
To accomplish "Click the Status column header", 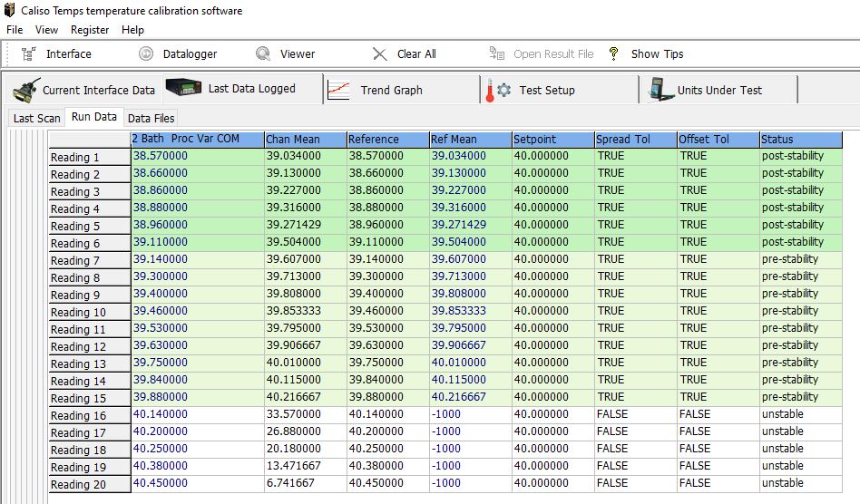I will pyautogui.click(x=801, y=140).
